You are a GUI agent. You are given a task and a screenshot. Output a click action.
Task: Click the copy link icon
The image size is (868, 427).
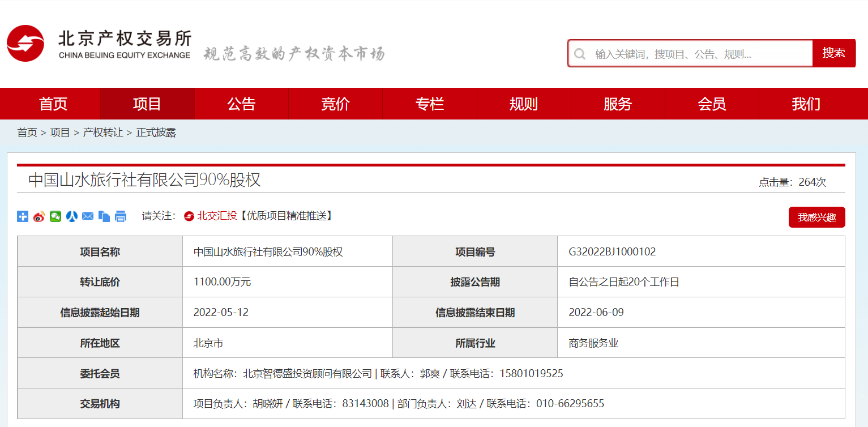(x=104, y=216)
